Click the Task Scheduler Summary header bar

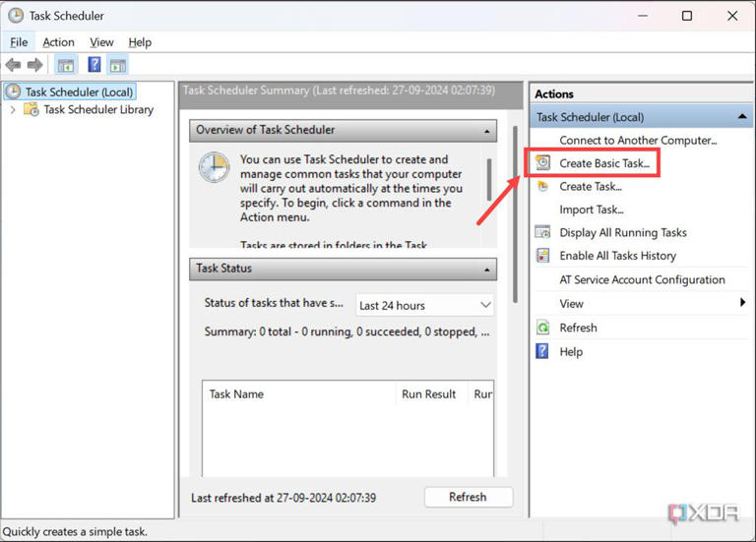[350, 94]
